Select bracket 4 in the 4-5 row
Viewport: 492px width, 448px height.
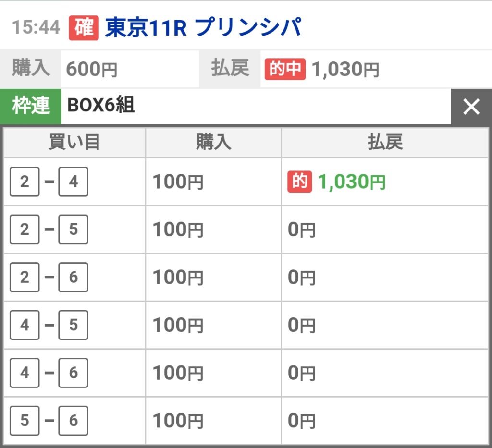[x=25, y=325]
